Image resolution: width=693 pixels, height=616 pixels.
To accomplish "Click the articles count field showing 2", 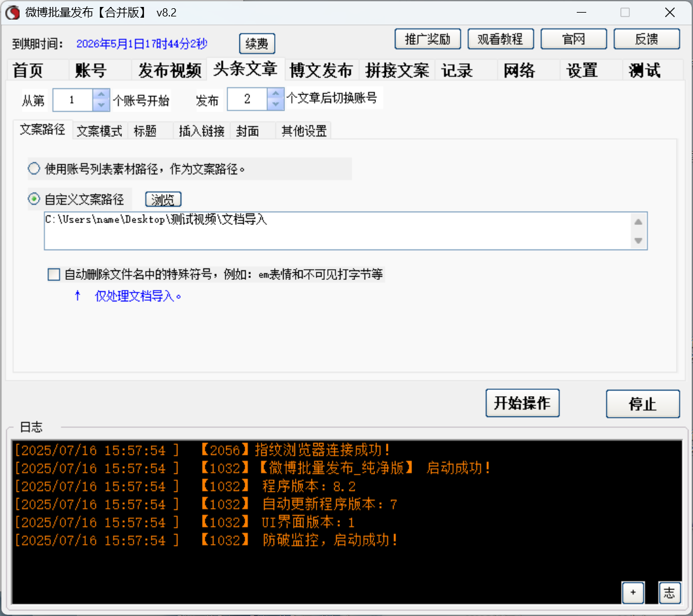I will coord(247,99).
